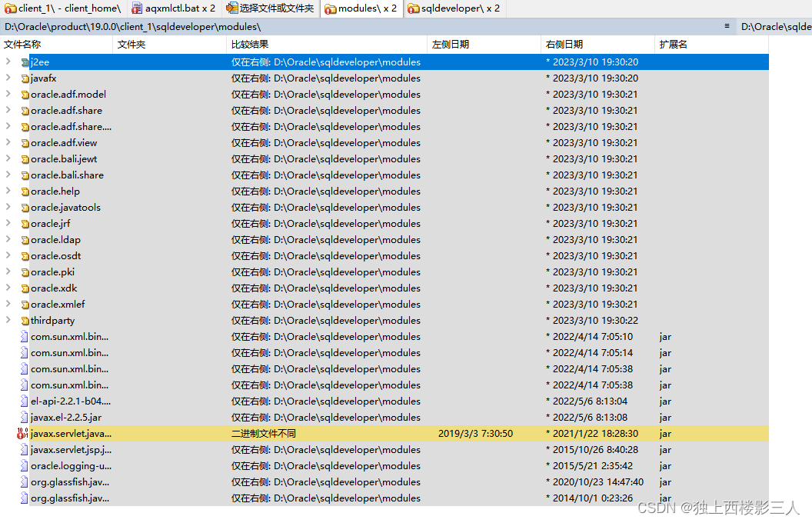Select the right date 2021/1/22 18:28:30
This screenshot has height=523, width=812.
pyautogui.click(x=592, y=434)
